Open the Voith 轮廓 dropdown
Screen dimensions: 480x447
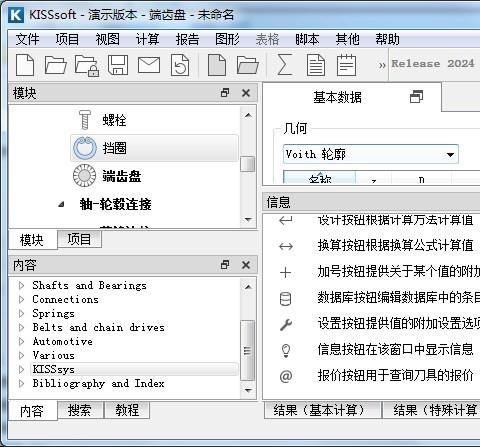[x=371, y=154]
